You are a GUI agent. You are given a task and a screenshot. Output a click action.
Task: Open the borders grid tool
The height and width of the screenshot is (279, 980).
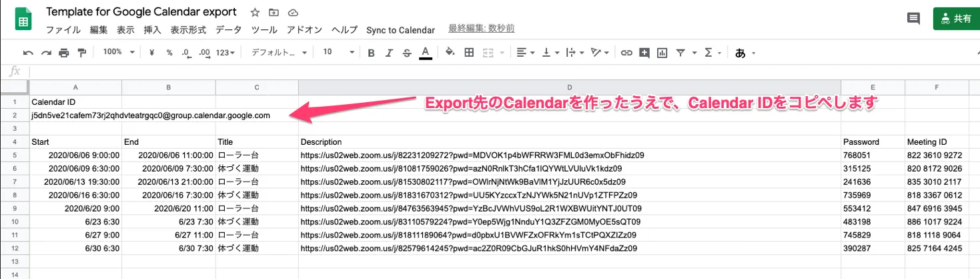pos(469,53)
